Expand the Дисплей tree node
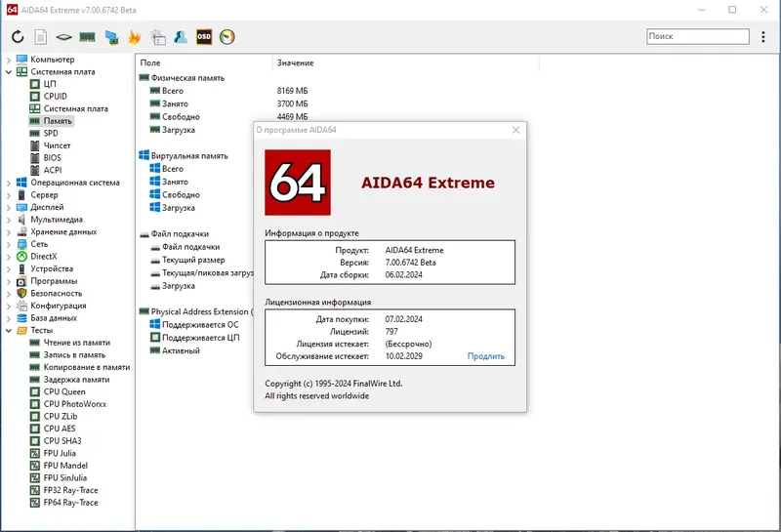 9,207
